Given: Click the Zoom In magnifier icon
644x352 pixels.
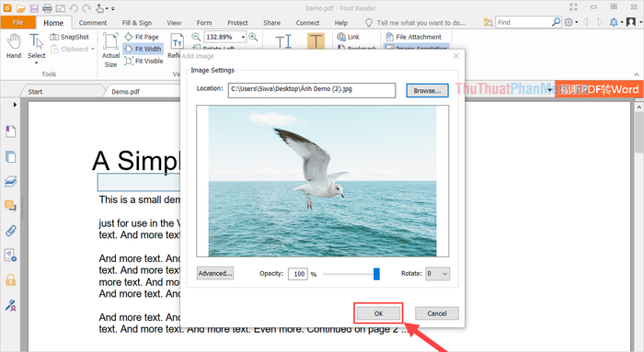Looking at the screenshot, I should [x=253, y=37].
